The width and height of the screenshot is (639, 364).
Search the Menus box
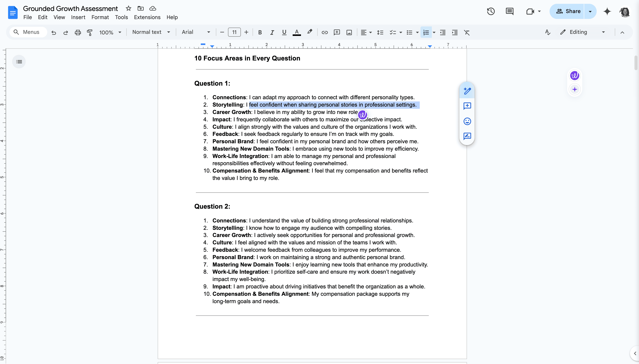tap(29, 32)
